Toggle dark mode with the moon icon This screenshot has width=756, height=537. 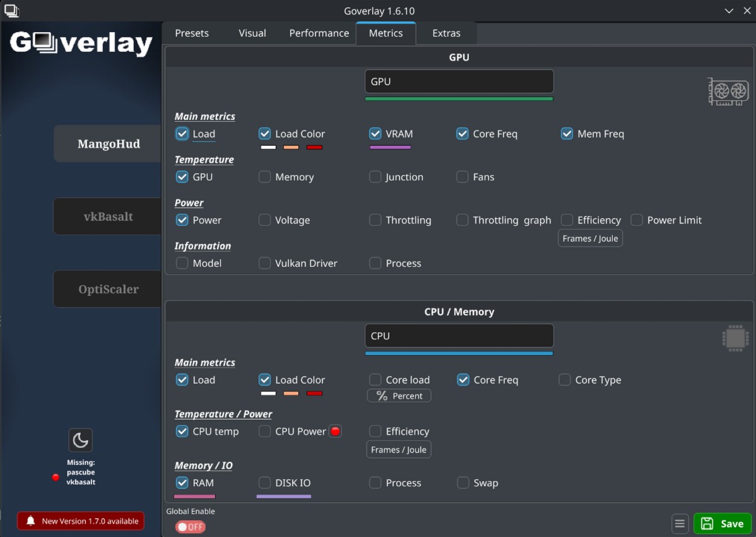point(81,440)
